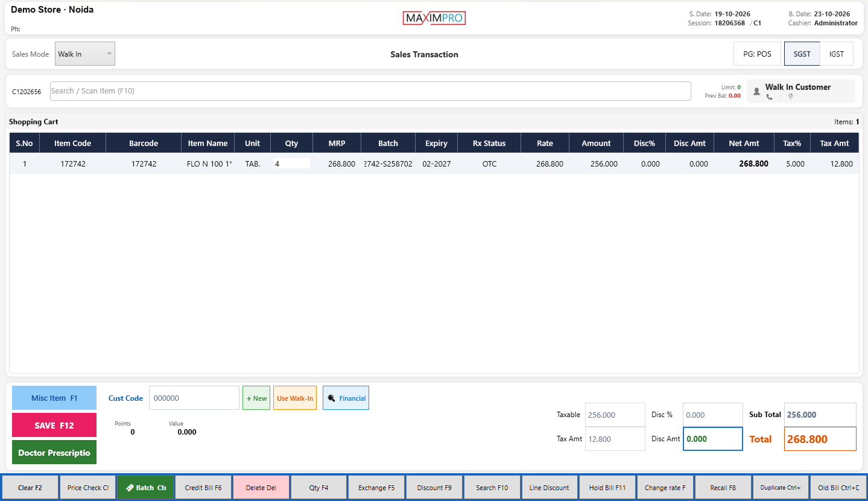Viewport: 868px width, 501px height.
Task: Open the Financial lookup button
Action: (346, 398)
